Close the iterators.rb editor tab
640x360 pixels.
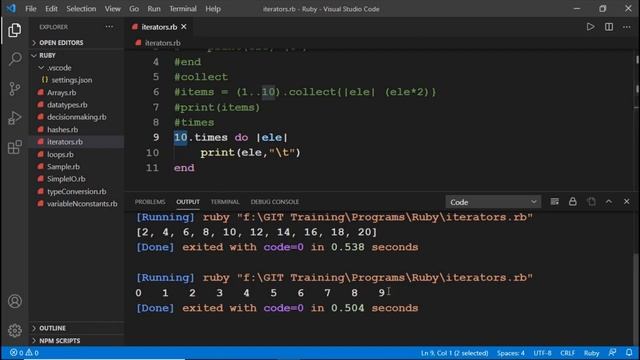point(184,27)
